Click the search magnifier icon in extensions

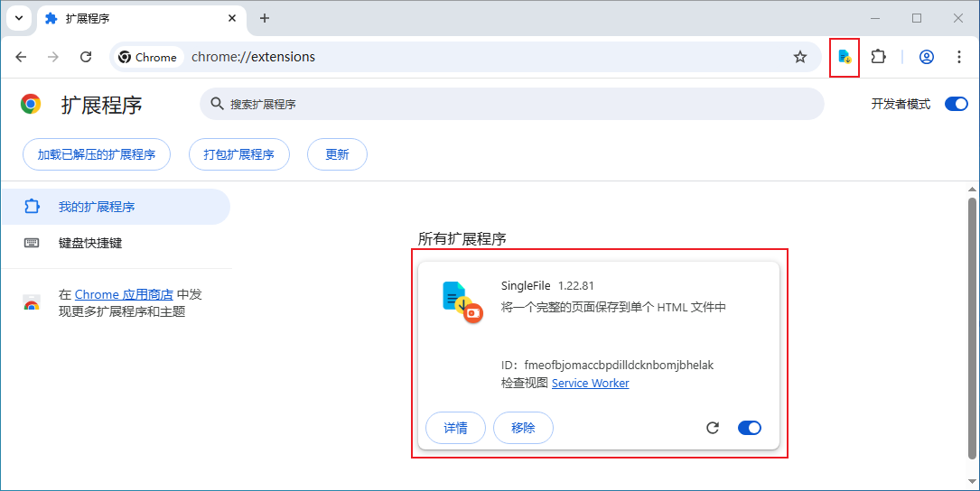(x=217, y=104)
